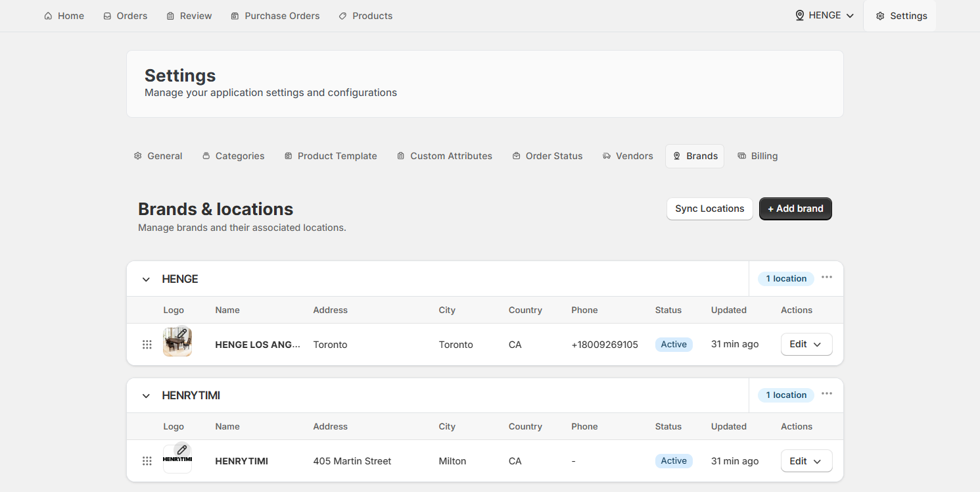Click the city cell Milton
This screenshot has height=492, width=980.
[x=452, y=461]
